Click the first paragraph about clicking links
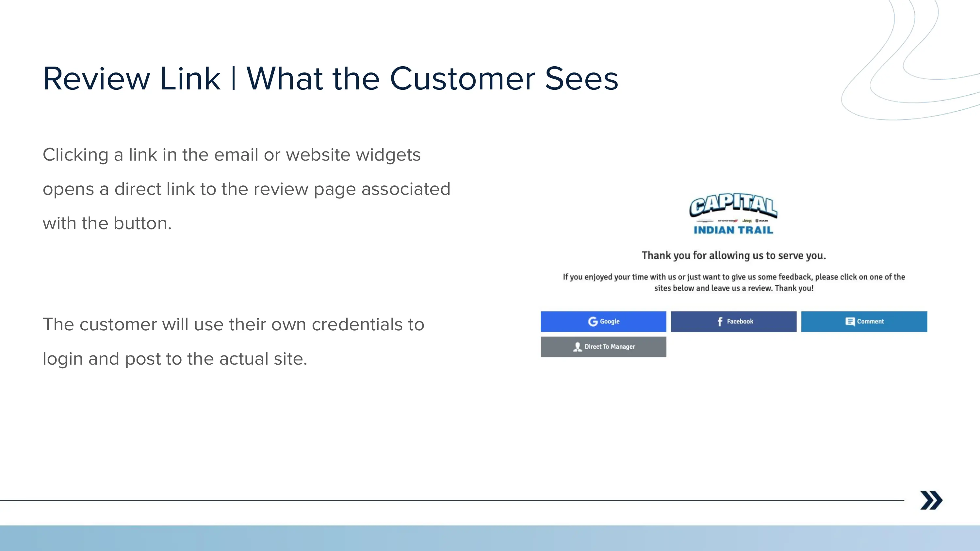Image resolution: width=980 pixels, height=551 pixels. pos(247,189)
